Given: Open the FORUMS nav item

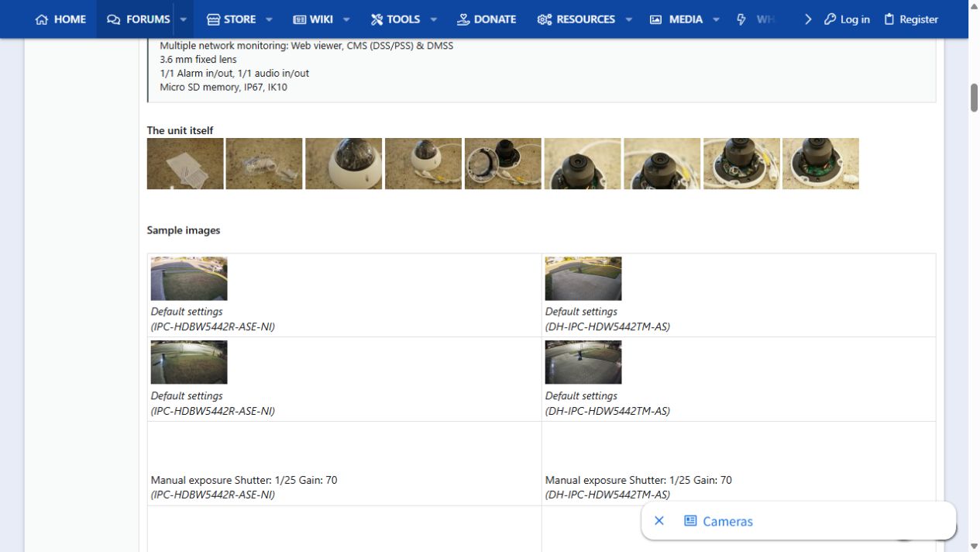Looking at the screenshot, I should [x=138, y=19].
